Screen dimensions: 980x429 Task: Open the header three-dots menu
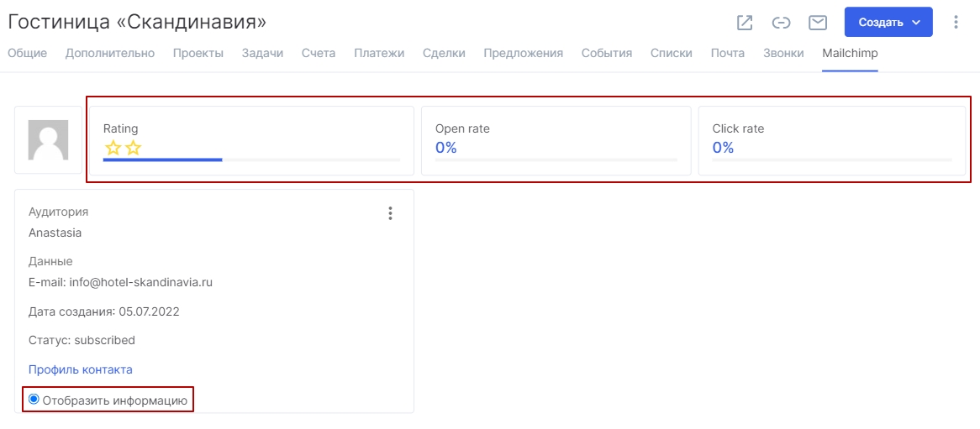coord(956,23)
